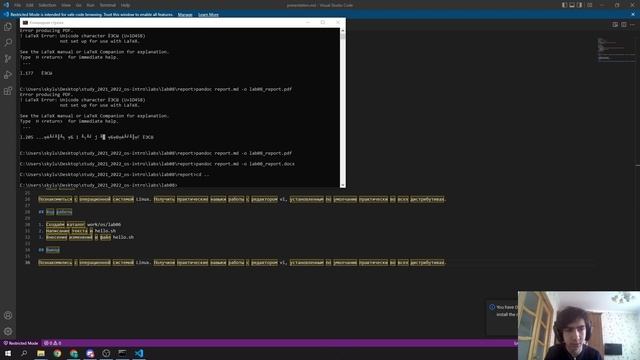Open the Source Control view
The image size is (640, 360).
coord(8,59)
